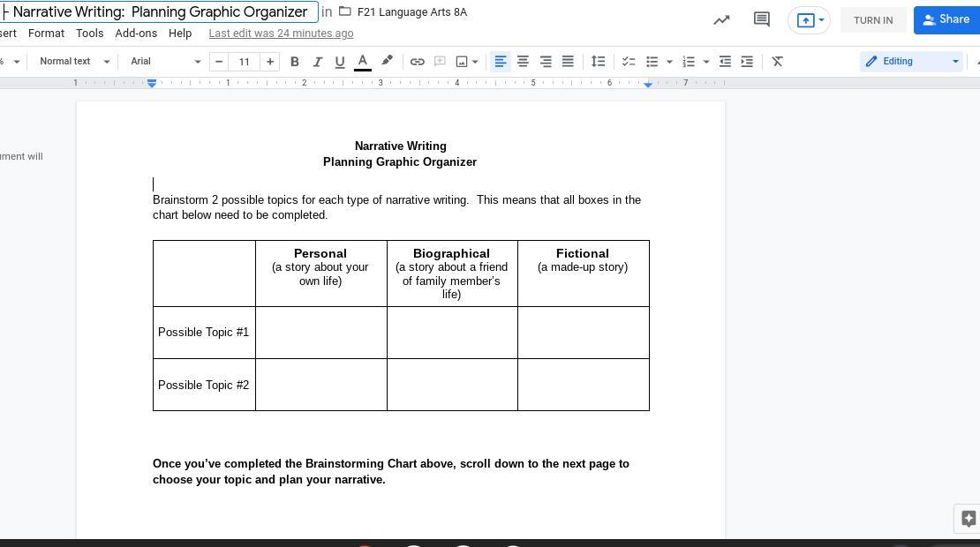Open the activity dashboard trend icon
Viewport: 980px width, 547px height.
tap(721, 20)
